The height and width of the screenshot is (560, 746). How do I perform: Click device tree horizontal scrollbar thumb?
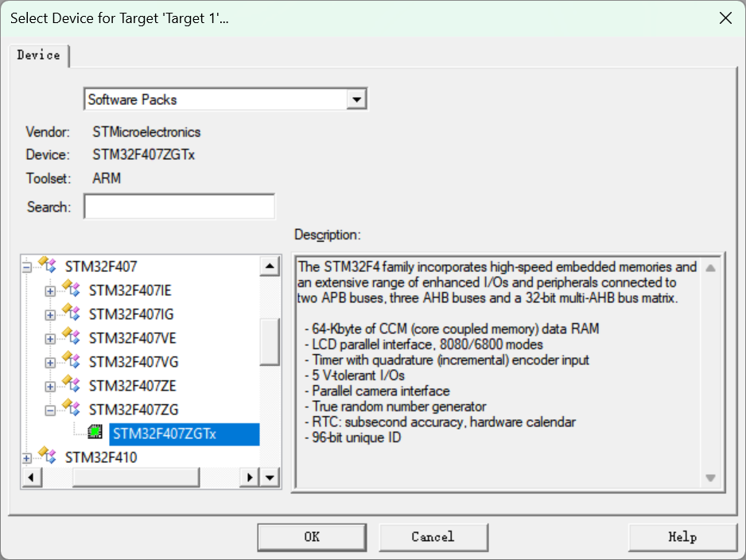coord(135,477)
